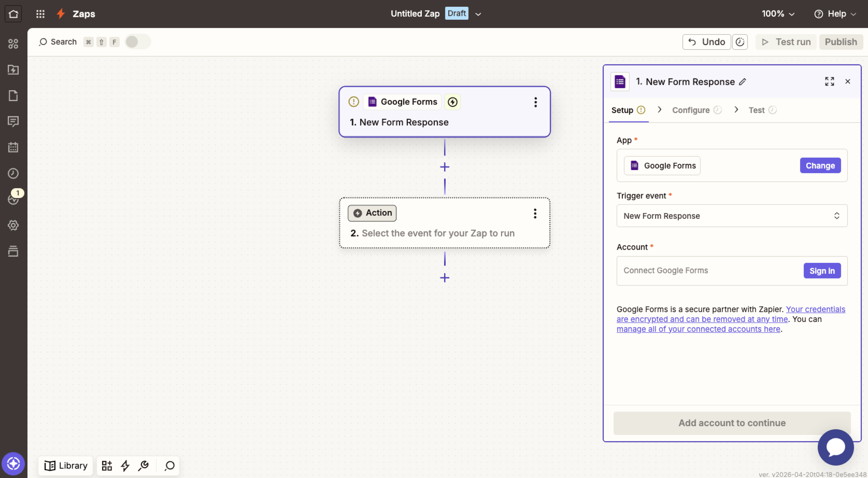868x478 pixels.
Task: Click Sign in to connect Google Forms
Action: pyautogui.click(x=822, y=271)
